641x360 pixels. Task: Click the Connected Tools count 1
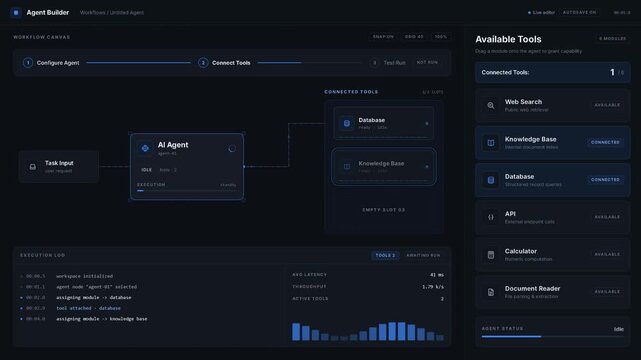[612, 72]
